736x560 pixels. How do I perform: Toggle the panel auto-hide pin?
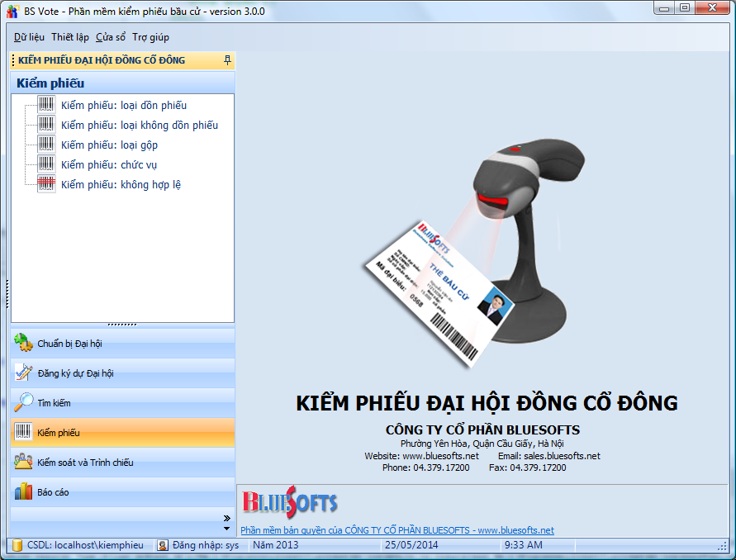[227, 60]
